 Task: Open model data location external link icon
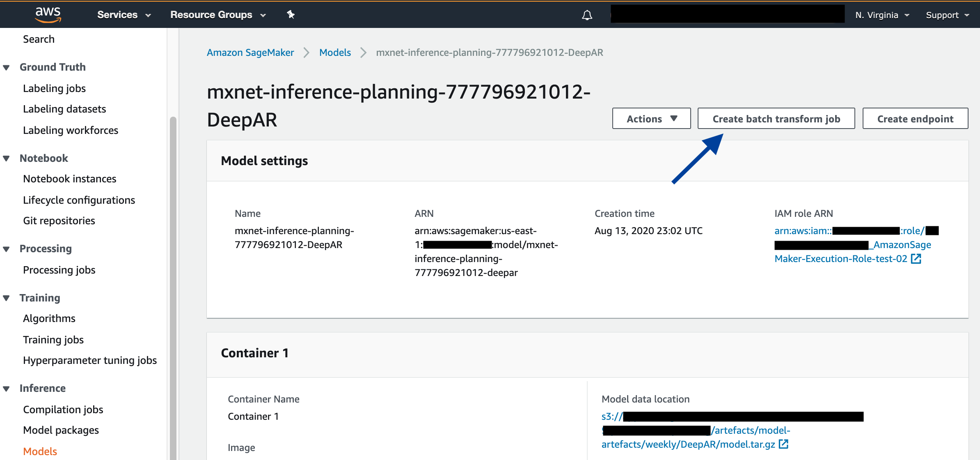pos(783,444)
